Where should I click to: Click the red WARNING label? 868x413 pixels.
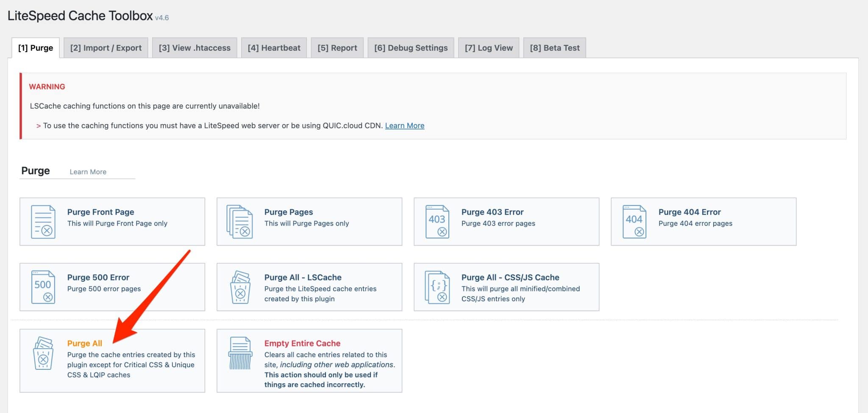coord(47,86)
